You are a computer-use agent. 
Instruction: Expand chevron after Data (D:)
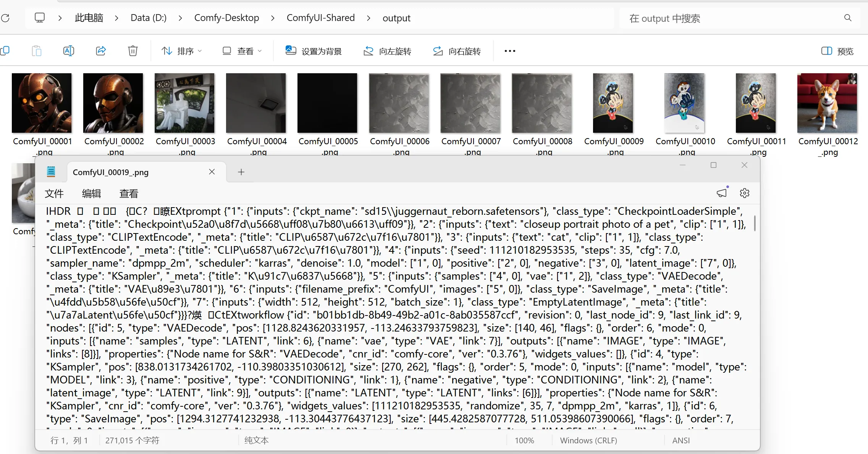180,18
